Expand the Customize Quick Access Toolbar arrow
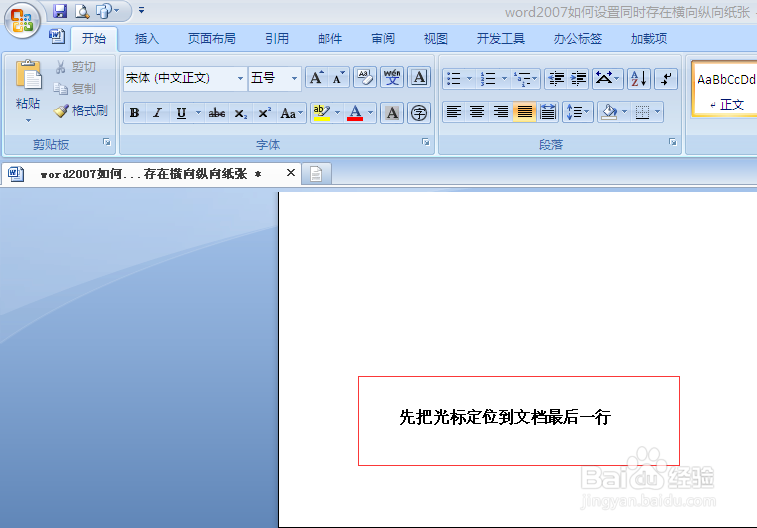Viewport: 757px width, 528px height. (x=141, y=10)
